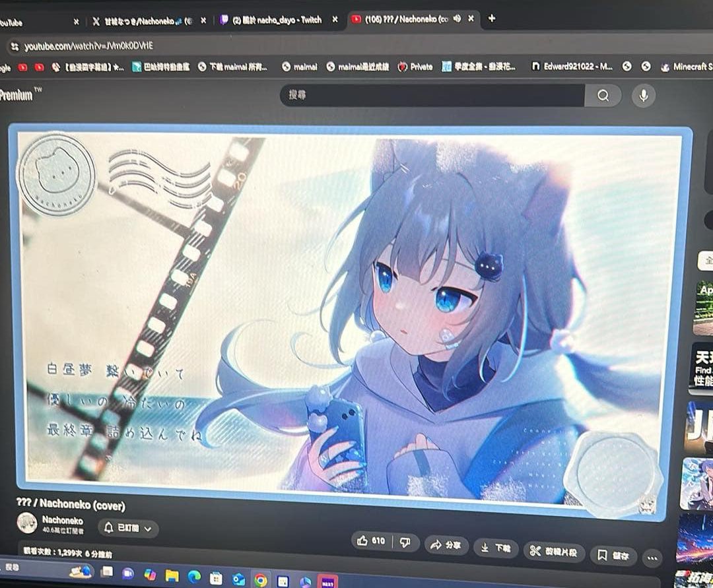The height and width of the screenshot is (588, 713).
Task: Open a new browser tab with the plus
Action: coord(492,18)
